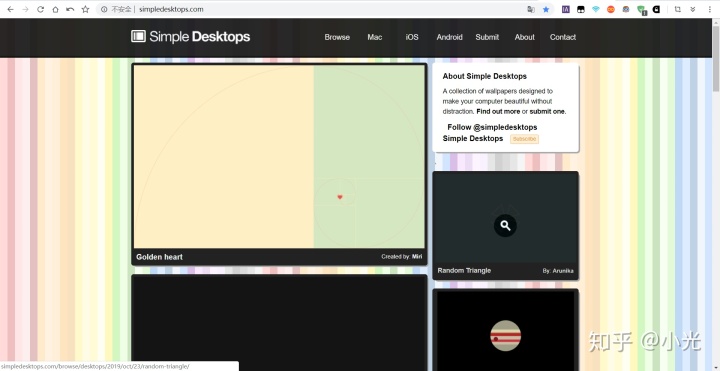Image resolution: width=720 pixels, height=371 pixels.
Task: Open the black square extension icon
Action: [581, 9]
